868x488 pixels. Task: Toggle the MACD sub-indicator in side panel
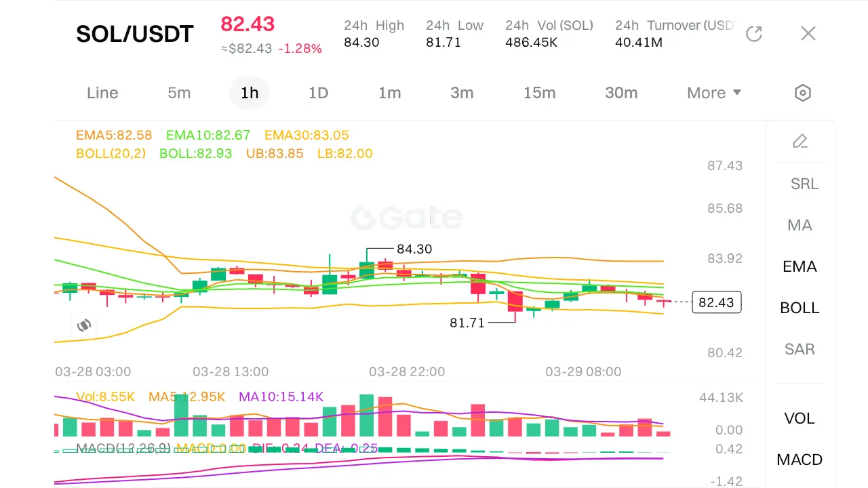800,460
